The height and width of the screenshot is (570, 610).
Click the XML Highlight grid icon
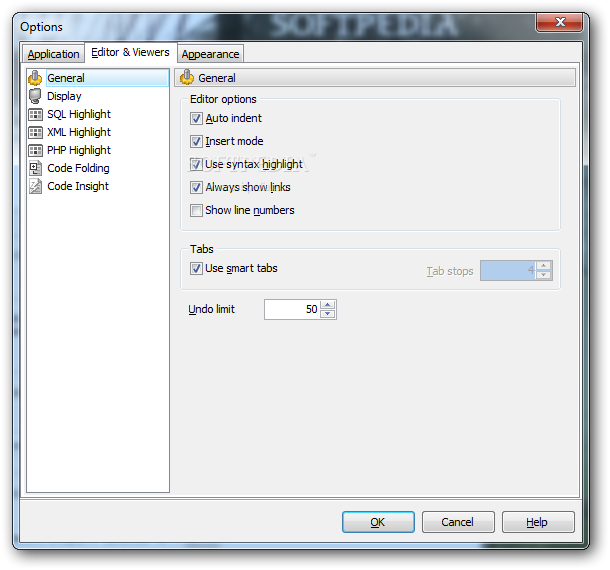click(x=35, y=132)
